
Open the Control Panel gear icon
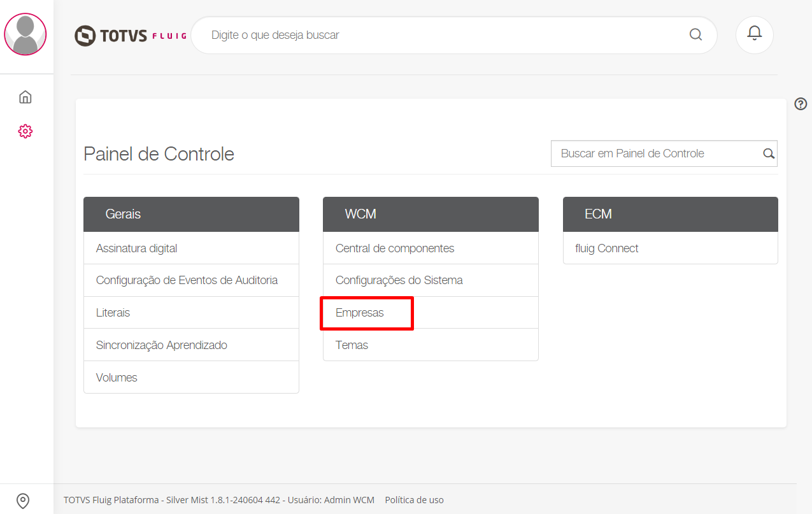coord(25,131)
